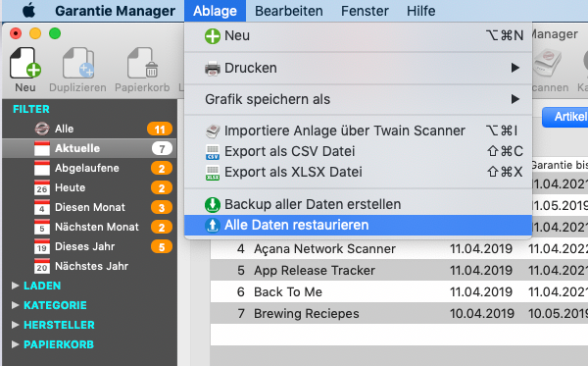Screen dimensions: 588x366
Task: Click the Papierkorb toolbar icon
Action: 142,63
